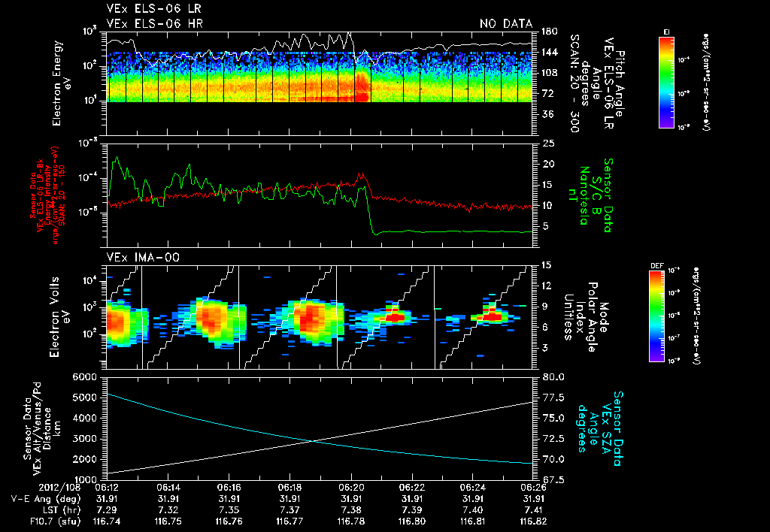Click the F10.7 value 116.80
This screenshot has height=532, width=770.
(411, 521)
